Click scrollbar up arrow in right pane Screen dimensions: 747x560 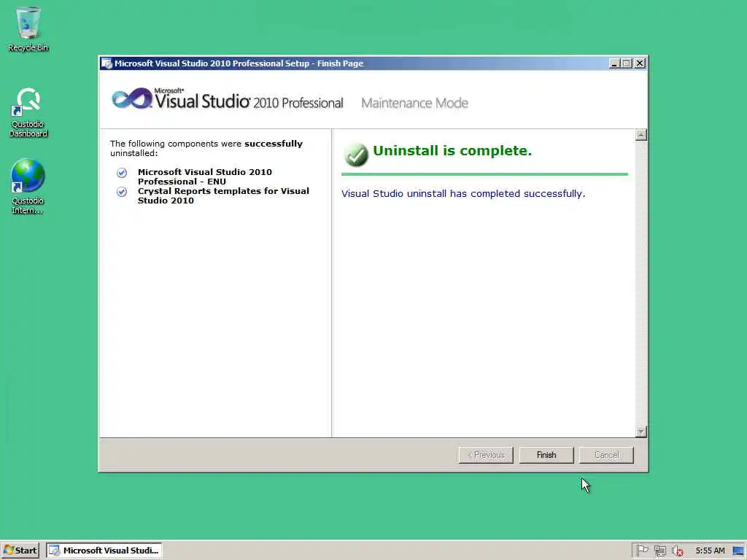pos(641,135)
